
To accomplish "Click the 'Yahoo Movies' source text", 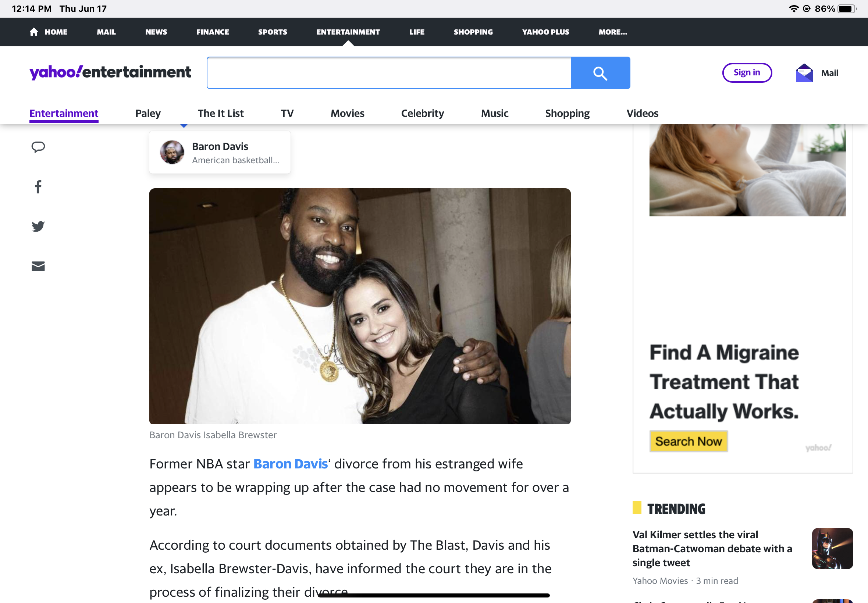I will pyautogui.click(x=660, y=581).
